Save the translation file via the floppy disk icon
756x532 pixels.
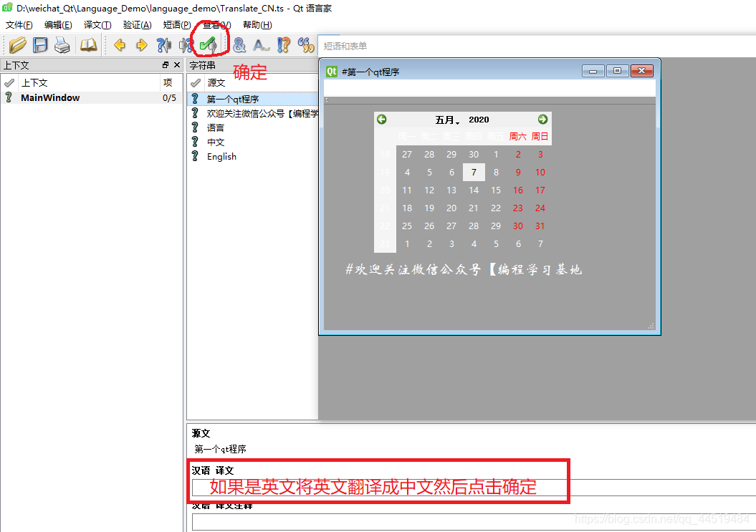point(39,44)
